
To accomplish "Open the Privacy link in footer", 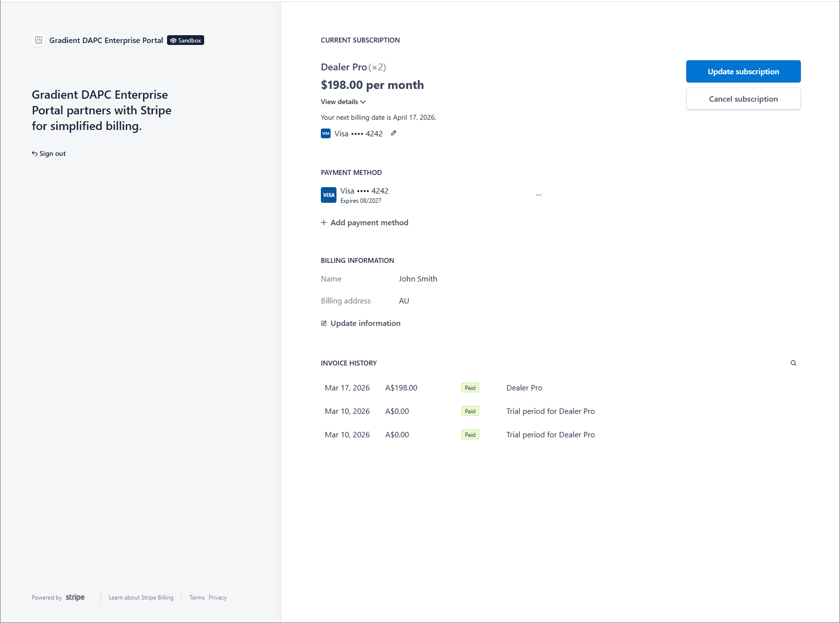I will tap(217, 598).
